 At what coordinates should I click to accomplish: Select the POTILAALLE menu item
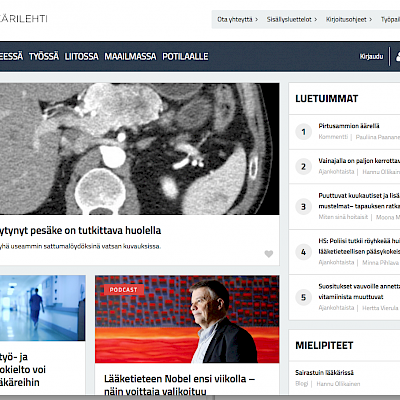coord(185,56)
